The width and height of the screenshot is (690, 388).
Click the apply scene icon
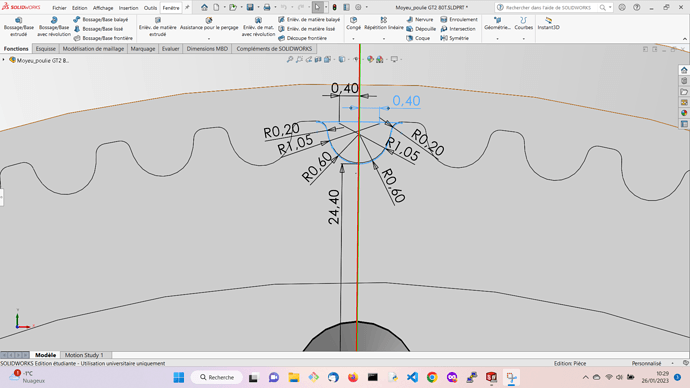click(x=379, y=59)
